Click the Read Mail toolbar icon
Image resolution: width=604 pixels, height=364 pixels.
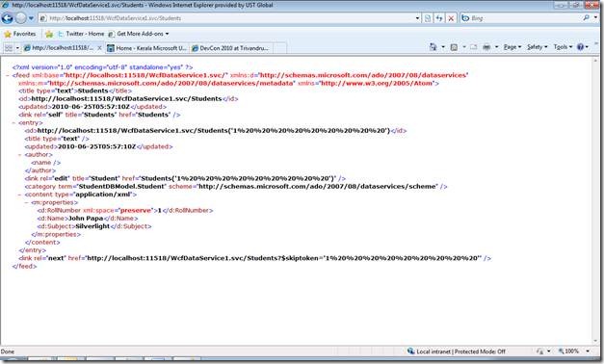(x=473, y=47)
